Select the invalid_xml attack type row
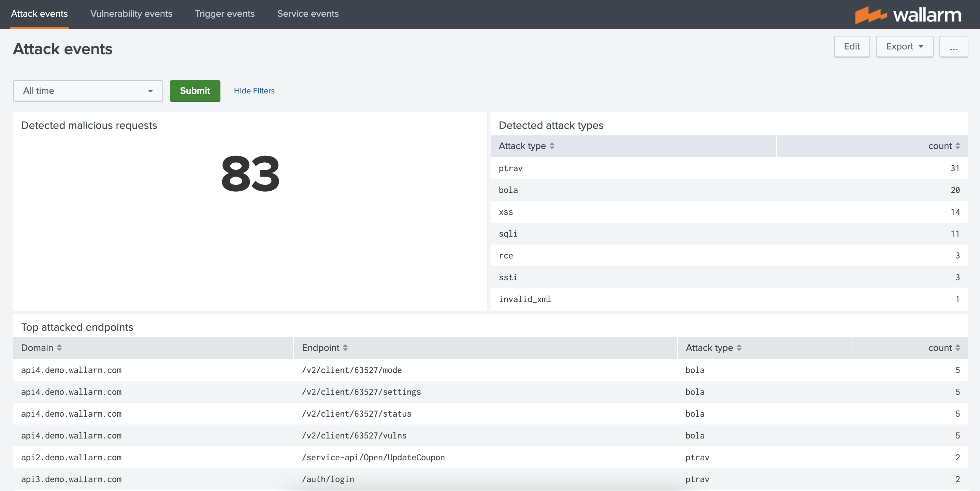This screenshot has height=491, width=980. pyautogui.click(x=729, y=299)
